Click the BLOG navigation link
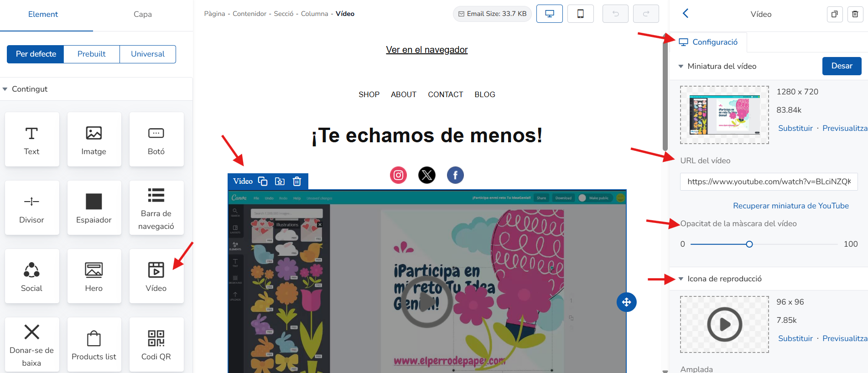Viewport: 868px width, 373px height. (485, 94)
